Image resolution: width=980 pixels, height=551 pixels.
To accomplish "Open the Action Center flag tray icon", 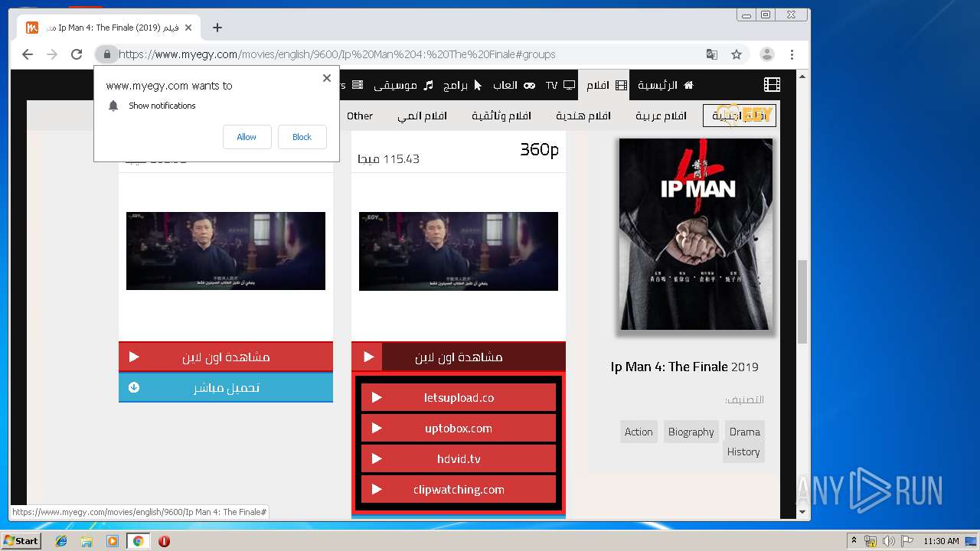I will click(x=906, y=541).
